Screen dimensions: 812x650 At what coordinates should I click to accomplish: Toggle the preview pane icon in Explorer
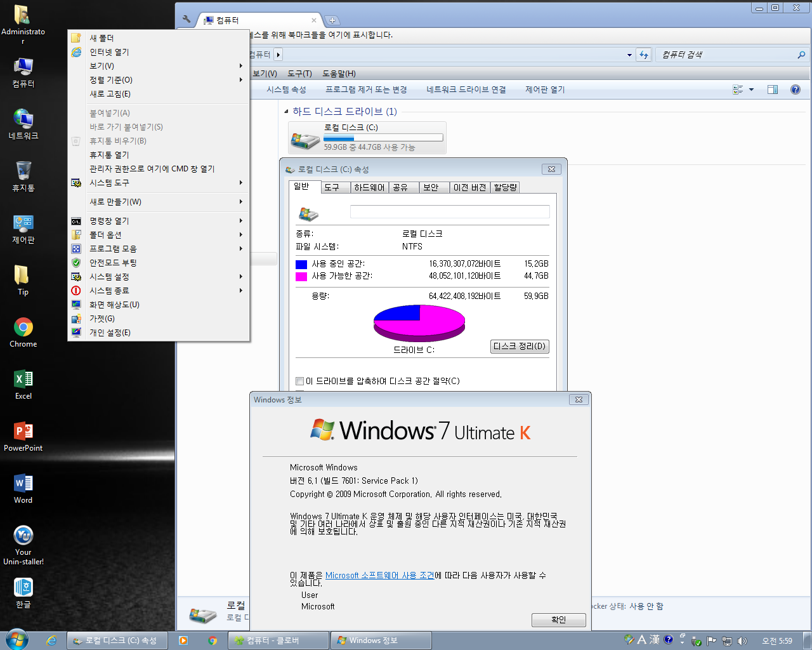(772, 90)
